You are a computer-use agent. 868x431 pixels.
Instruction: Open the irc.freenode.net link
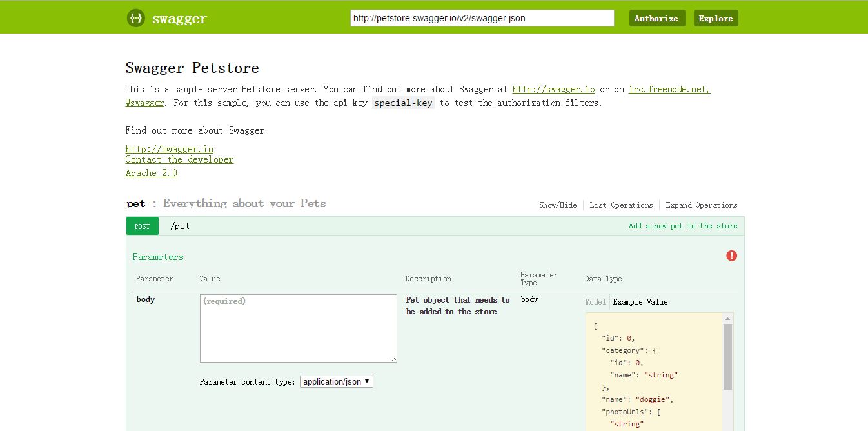tap(669, 89)
